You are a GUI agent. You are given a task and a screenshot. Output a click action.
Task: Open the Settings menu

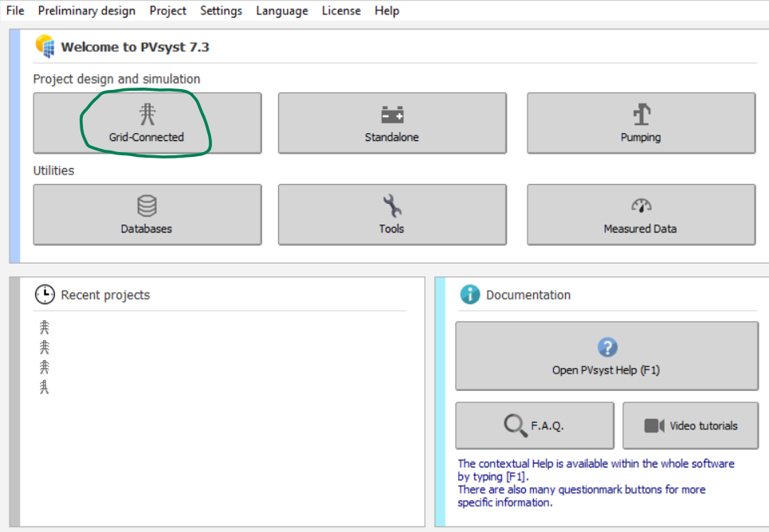[x=222, y=10]
